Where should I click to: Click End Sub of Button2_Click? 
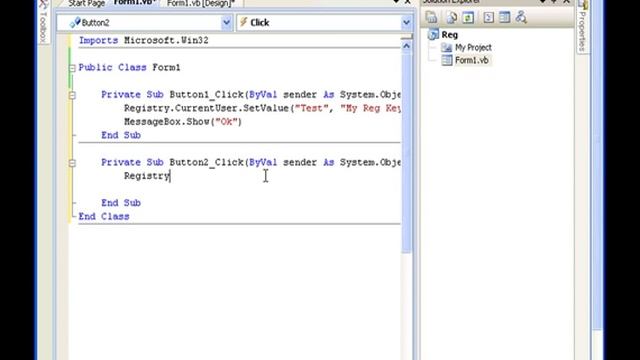coord(121,203)
